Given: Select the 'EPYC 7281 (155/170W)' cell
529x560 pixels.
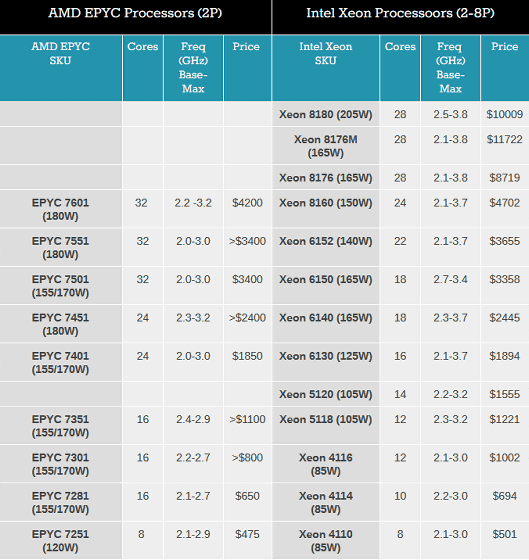Looking at the screenshot, I should (60, 502).
